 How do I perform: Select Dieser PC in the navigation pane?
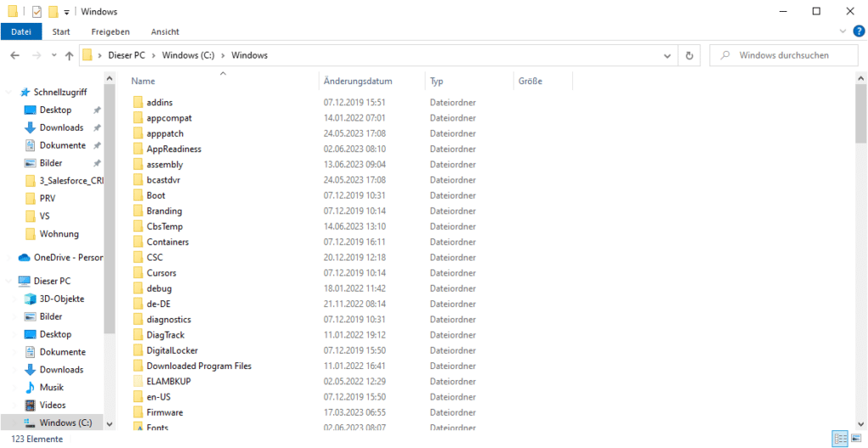pos(52,281)
